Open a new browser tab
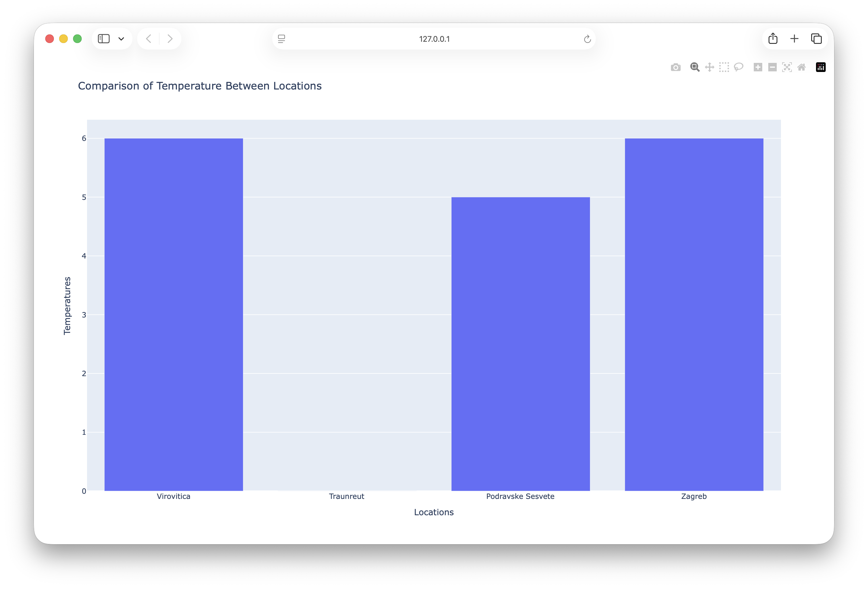The width and height of the screenshot is (868, 589). 795,38
